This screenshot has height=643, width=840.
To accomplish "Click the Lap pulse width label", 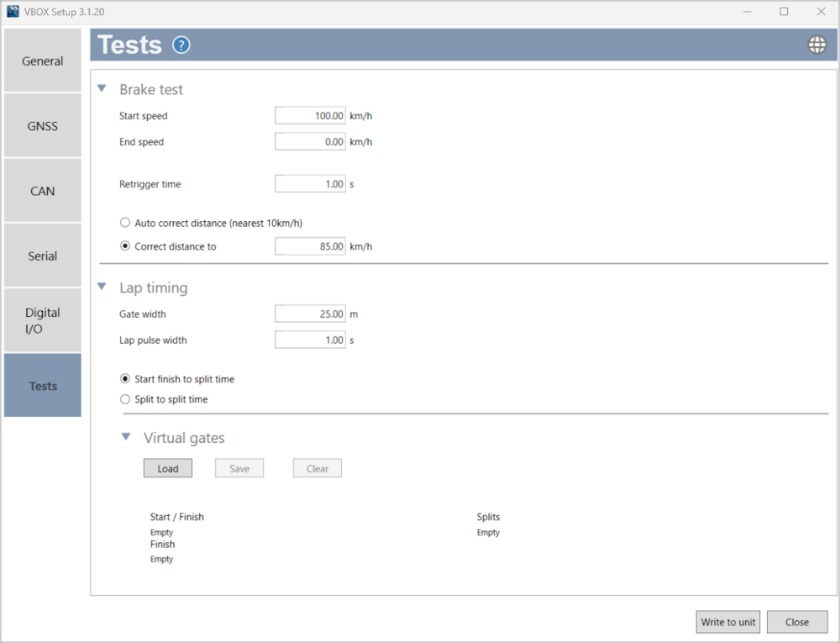I will coord(153,340).
